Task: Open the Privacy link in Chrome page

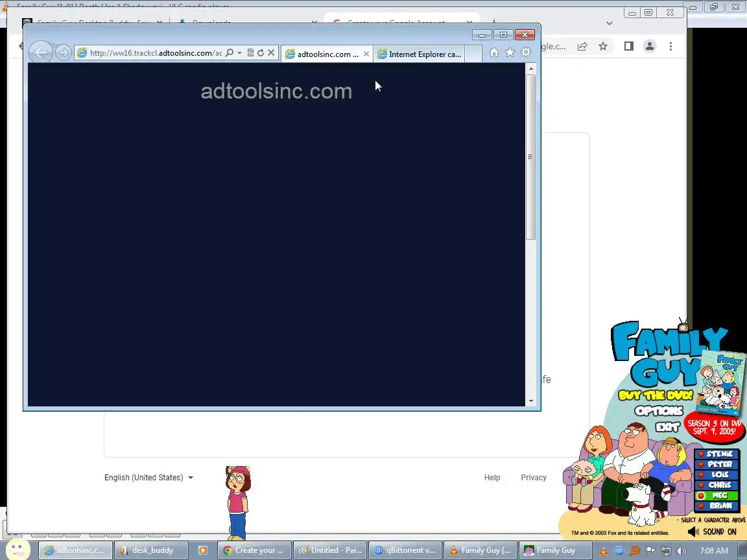Action: click(534, 478)
